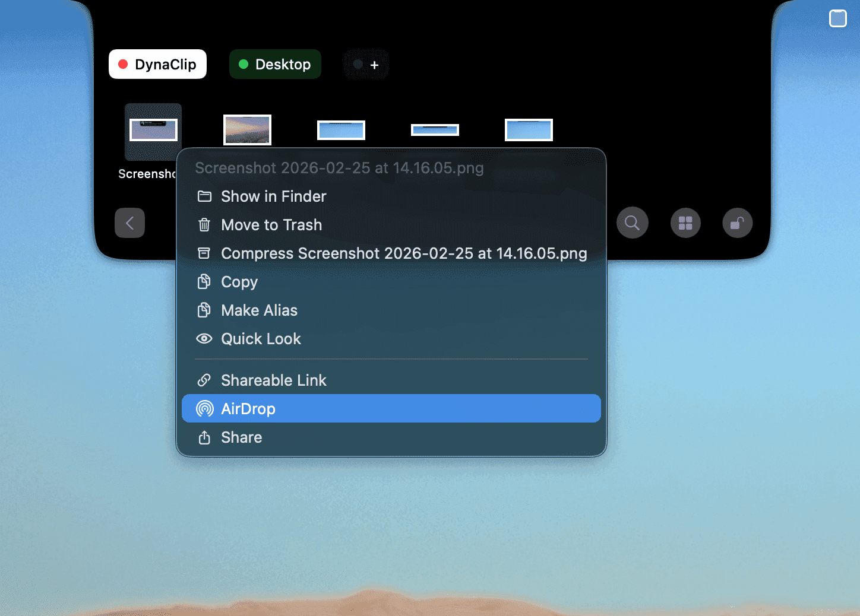860x616 pixels.
Task: Toggle the unlock padlock icon
Action: click(738, 223)
